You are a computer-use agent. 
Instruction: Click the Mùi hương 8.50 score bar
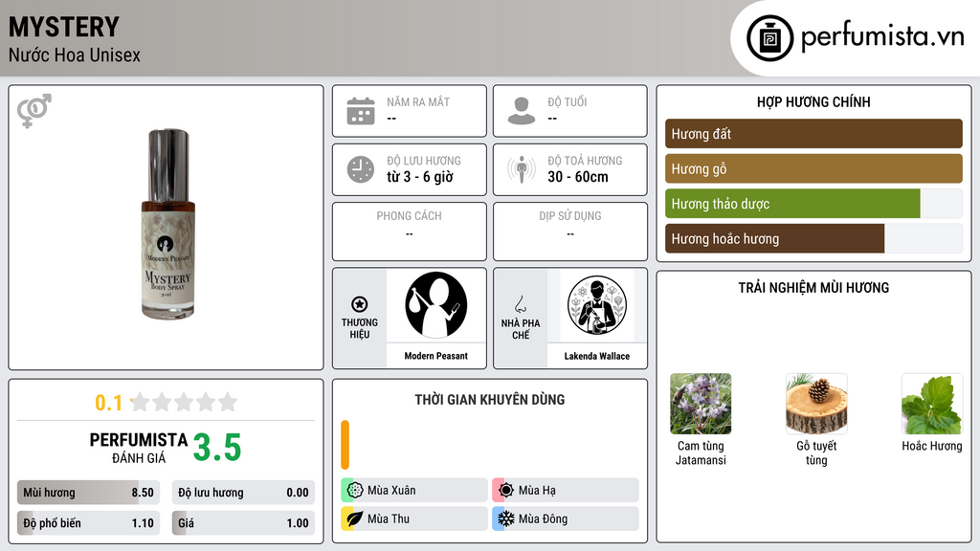[88, 493]
